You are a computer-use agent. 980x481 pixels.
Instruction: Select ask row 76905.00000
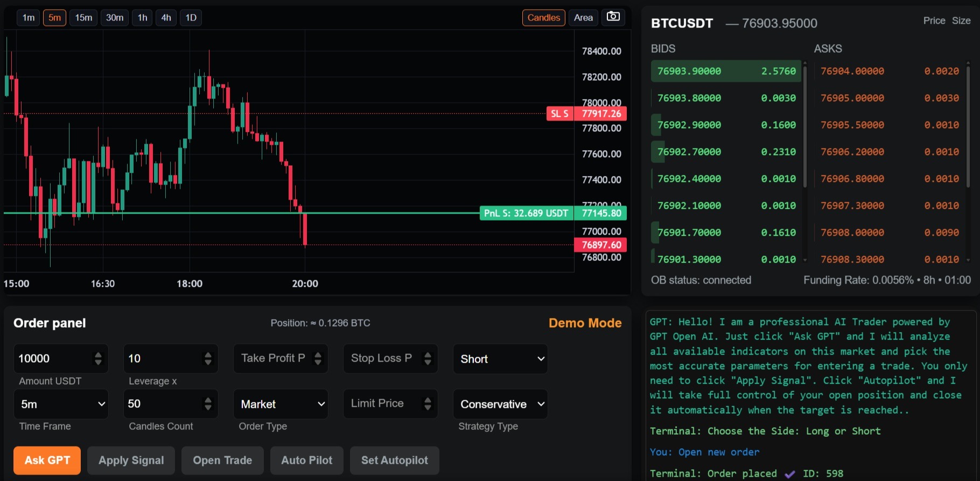(889, 98)
